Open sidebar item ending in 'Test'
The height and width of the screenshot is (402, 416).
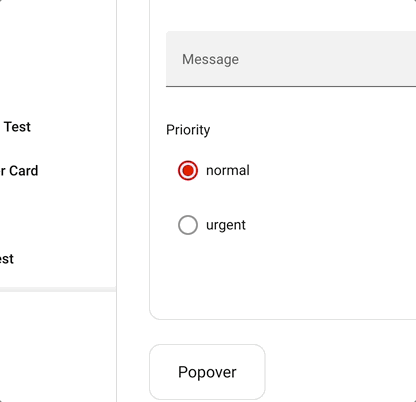coord(17,127)
